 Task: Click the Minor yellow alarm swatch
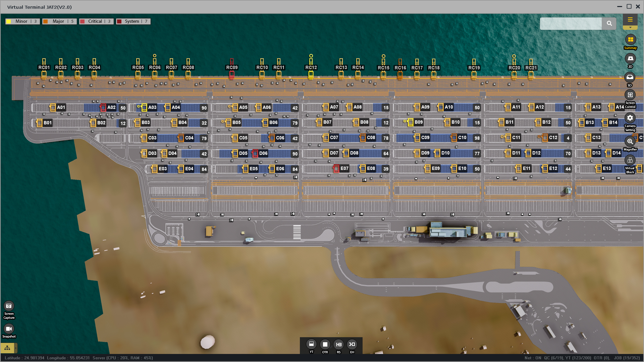[9, 21]
